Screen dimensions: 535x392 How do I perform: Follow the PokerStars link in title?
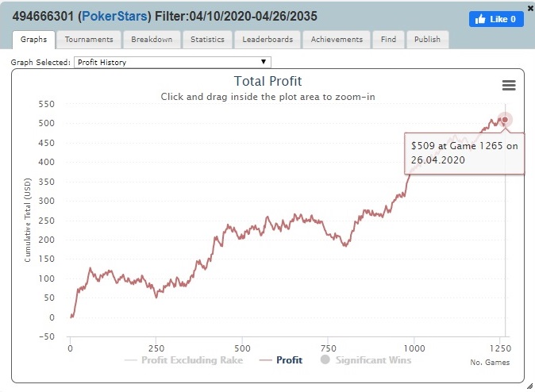point(114,16)
